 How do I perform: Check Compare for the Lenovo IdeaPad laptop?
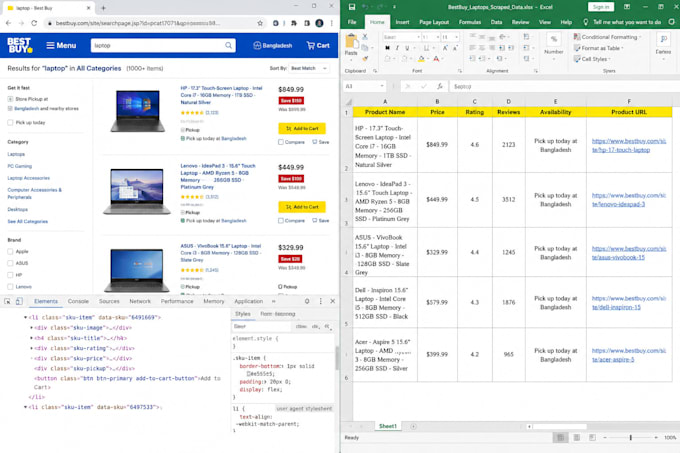click(281, 221)
